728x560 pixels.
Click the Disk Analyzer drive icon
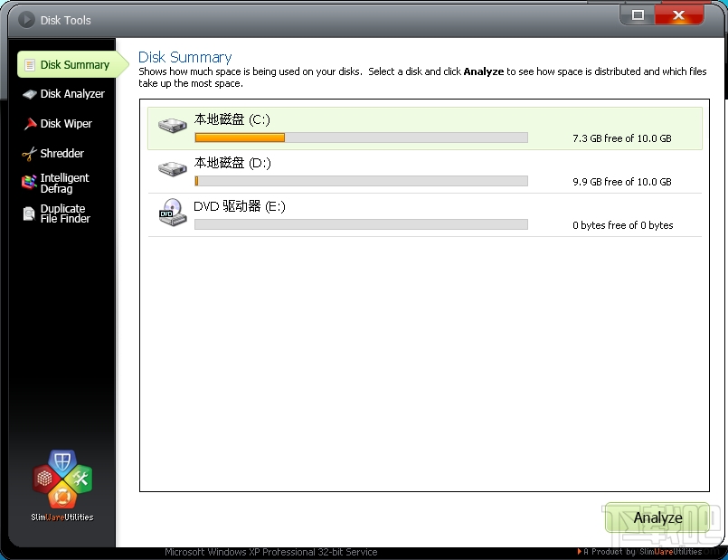coord(30,94)
